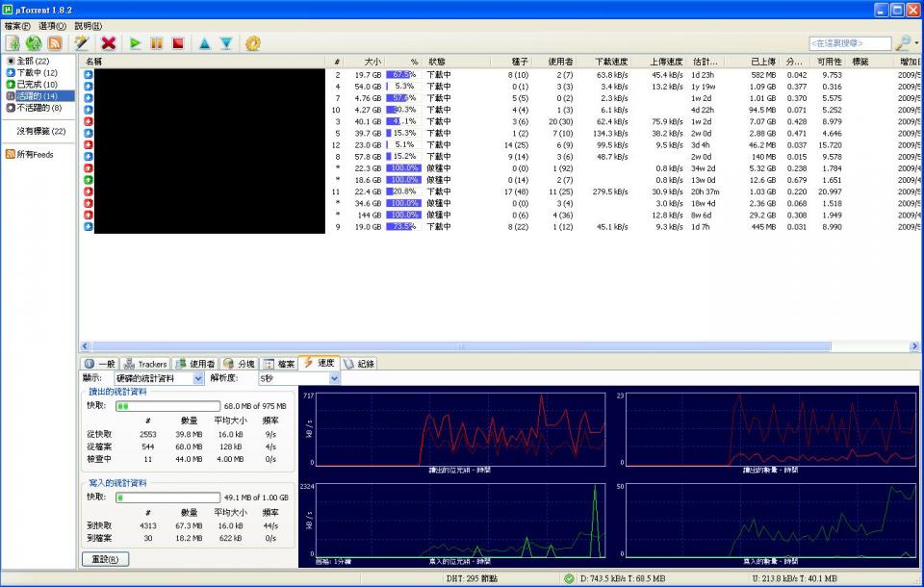Screen dimensions: 924x587
Task: Move torrent down the queue arrow
Action: point(226,43)
